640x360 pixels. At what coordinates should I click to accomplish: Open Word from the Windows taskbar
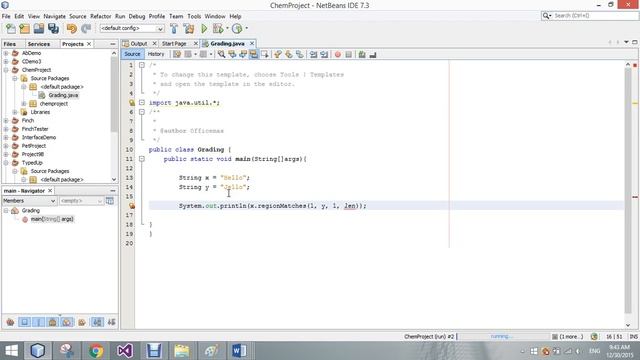point(240,351)
